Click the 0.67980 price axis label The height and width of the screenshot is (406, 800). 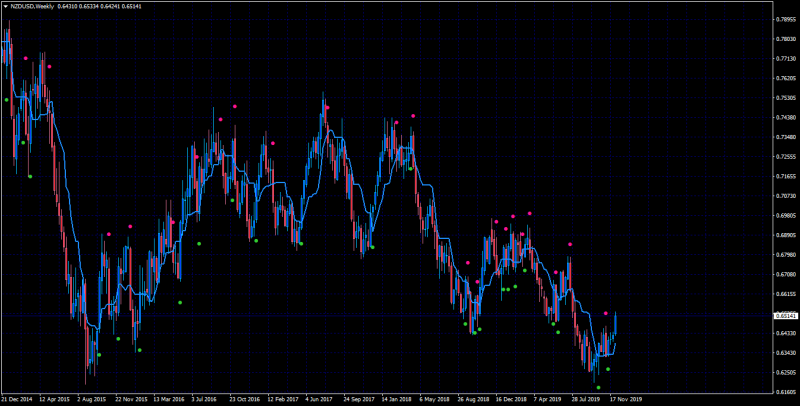pyautogui.click(x=786, y=255)
